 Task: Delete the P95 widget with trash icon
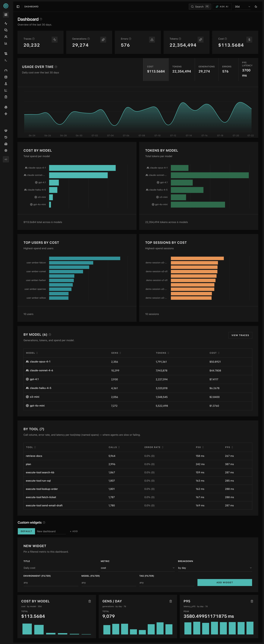[252, 601]
